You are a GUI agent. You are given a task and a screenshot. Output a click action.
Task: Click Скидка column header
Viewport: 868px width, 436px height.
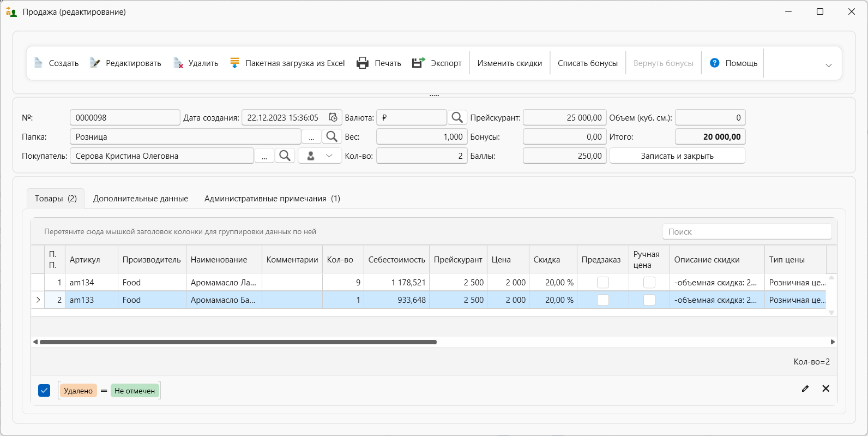coord(553,260)
